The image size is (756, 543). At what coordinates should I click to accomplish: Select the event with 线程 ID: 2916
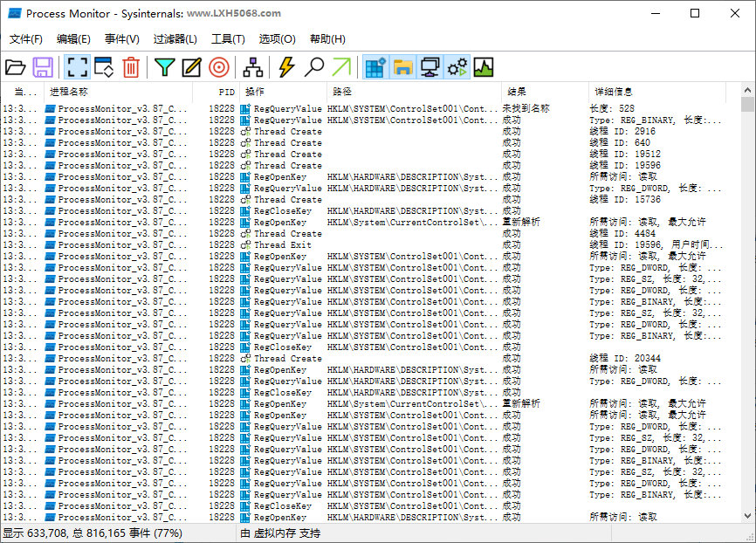click(363, 131)
